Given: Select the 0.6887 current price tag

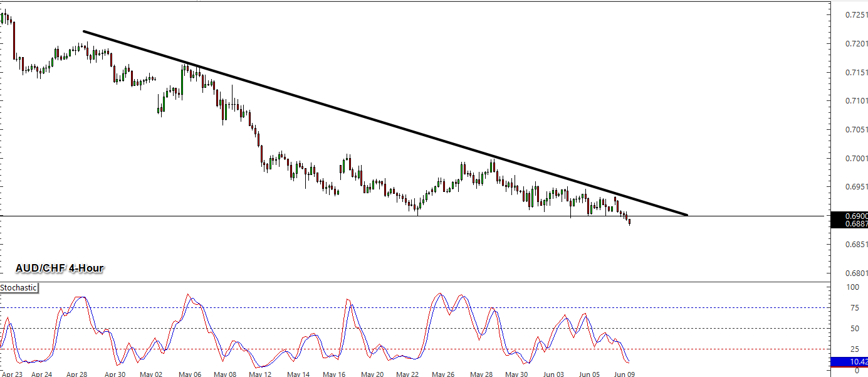Looking at the screenshot, I should click(x=848, y=223).
